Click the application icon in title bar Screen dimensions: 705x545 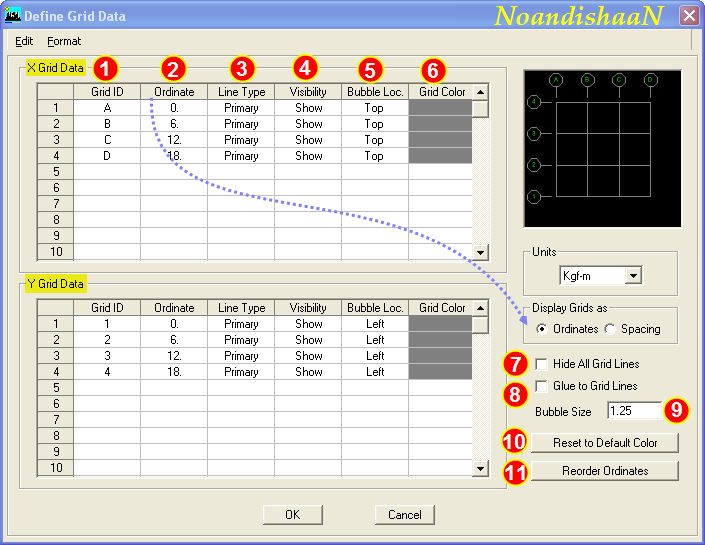point(13,15)
